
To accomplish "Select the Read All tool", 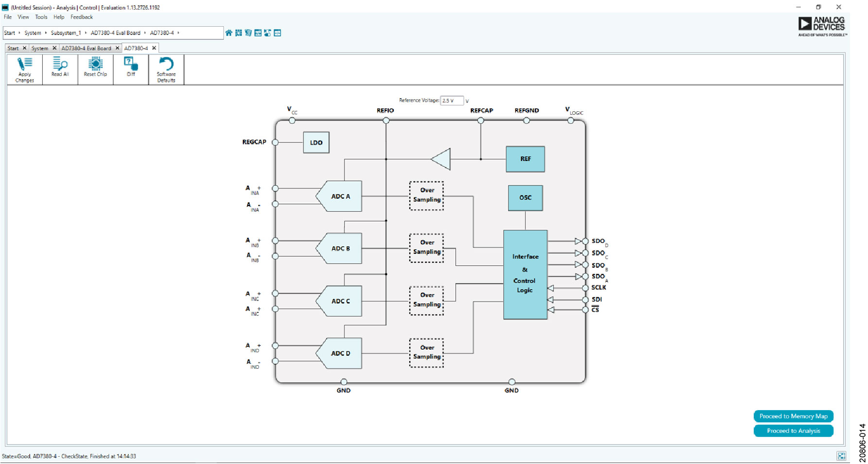I will click(60, 68).
